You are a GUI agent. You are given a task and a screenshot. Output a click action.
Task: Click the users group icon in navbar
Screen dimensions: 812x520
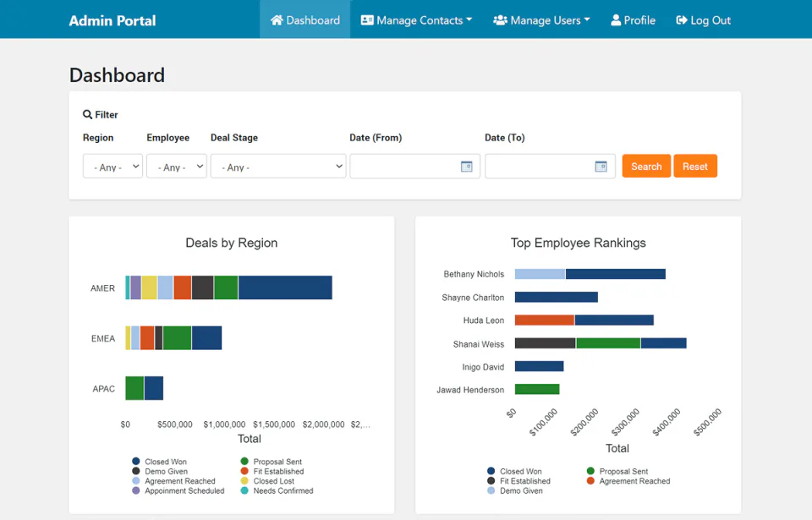500,20
